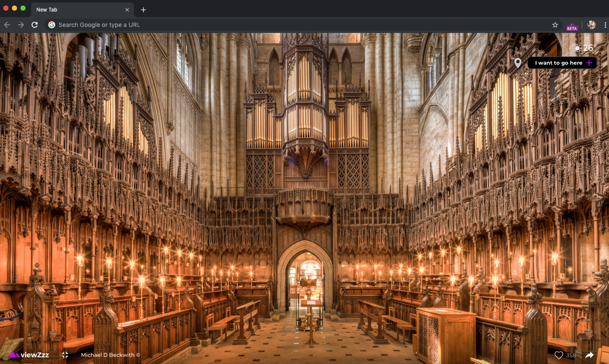This screenshot has height=364, width=609.
Task: Click the Google logo in the address bar
Action: tap(51, 25)
